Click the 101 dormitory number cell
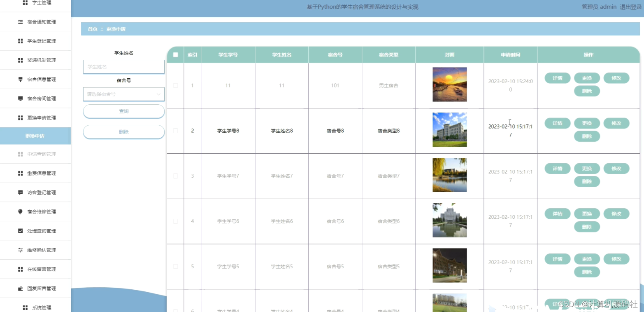 point(335,86)
